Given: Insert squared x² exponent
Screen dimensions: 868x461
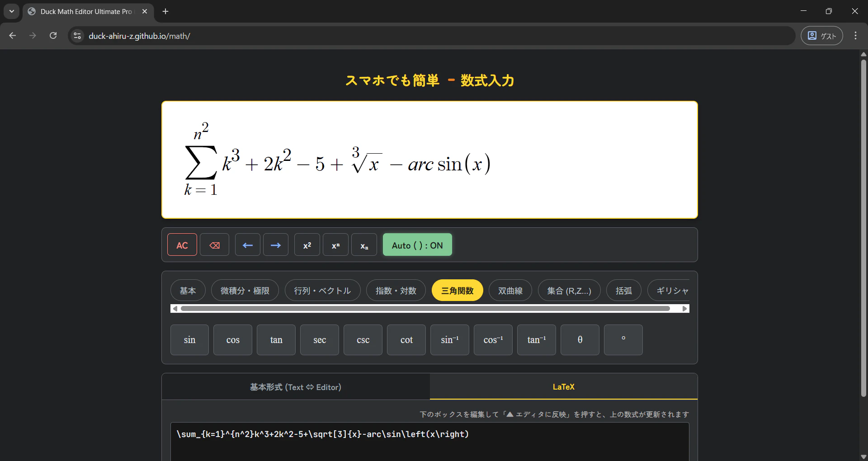Looking at the screenshot, I should [307, 245].
